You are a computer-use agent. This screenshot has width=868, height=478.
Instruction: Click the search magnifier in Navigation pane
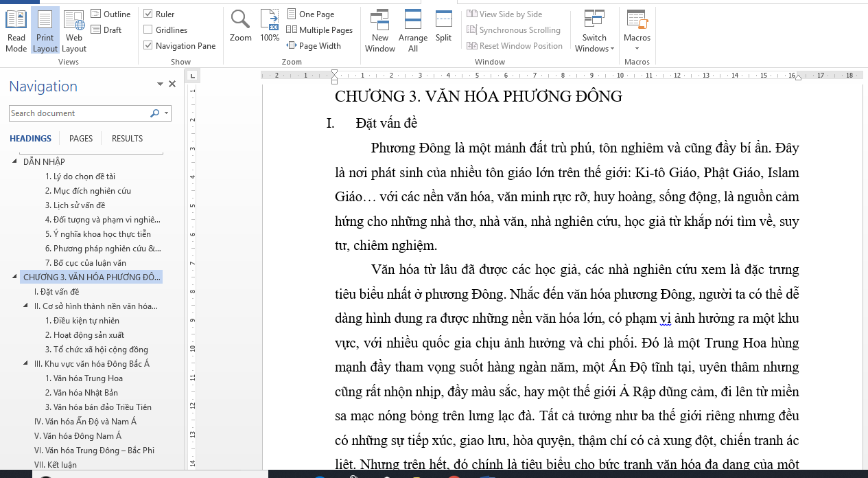tap(154, 113)
